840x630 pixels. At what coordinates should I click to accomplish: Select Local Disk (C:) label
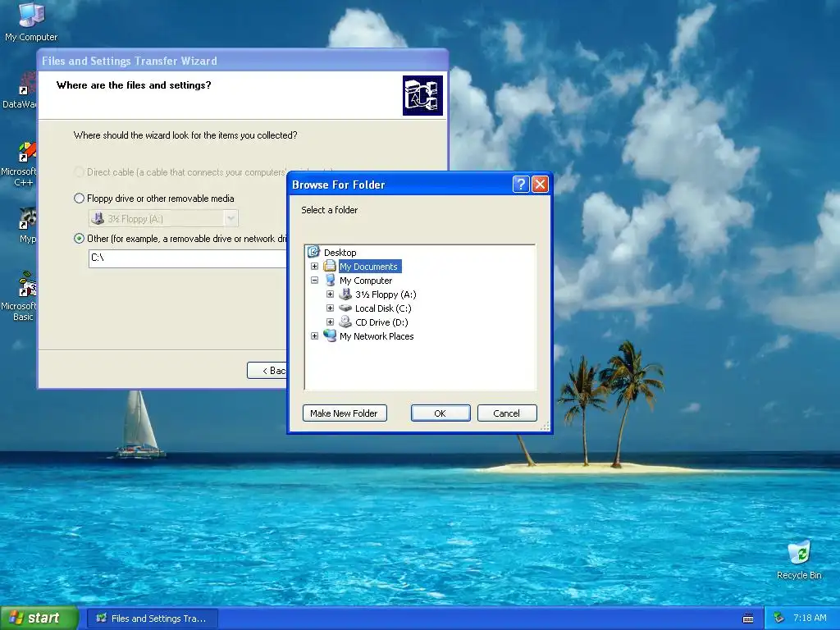point(383,308)
